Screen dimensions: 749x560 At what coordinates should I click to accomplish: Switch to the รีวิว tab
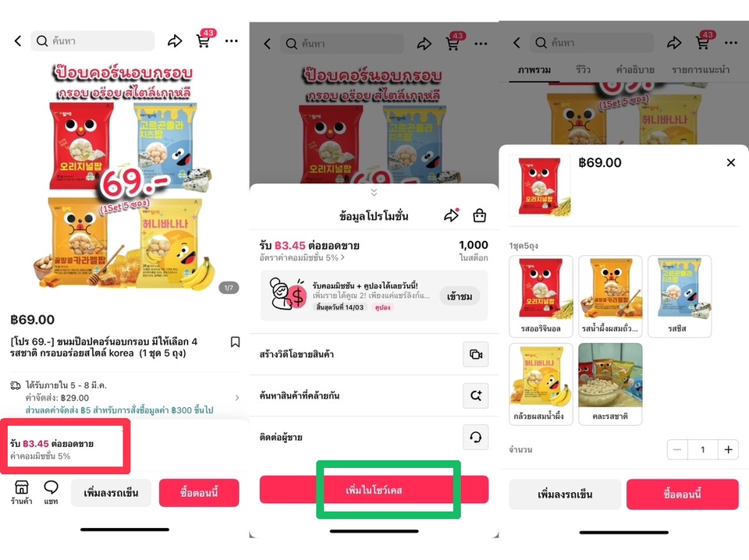[x=583, y=69]
